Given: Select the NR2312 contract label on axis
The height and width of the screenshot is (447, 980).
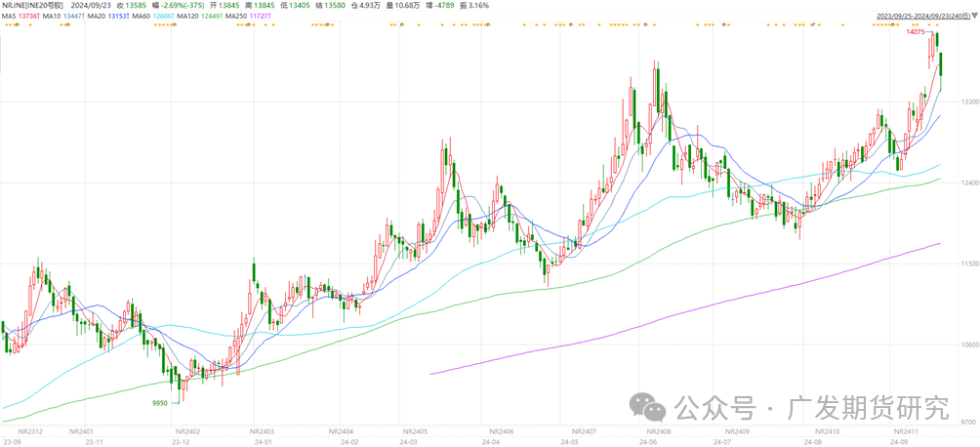Looking at the screenshot, I should point(31,431).
